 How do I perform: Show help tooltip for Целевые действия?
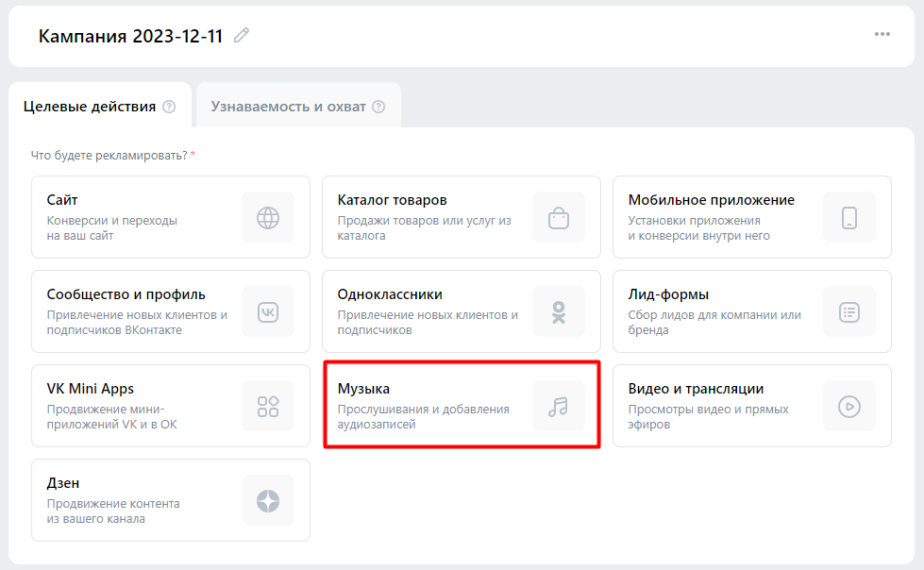169,107
